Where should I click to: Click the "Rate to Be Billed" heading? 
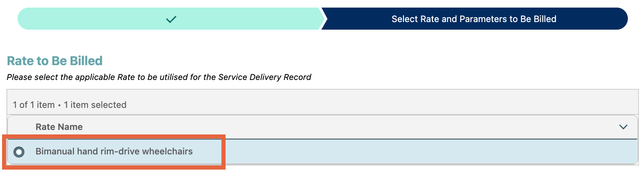(55, 61)
